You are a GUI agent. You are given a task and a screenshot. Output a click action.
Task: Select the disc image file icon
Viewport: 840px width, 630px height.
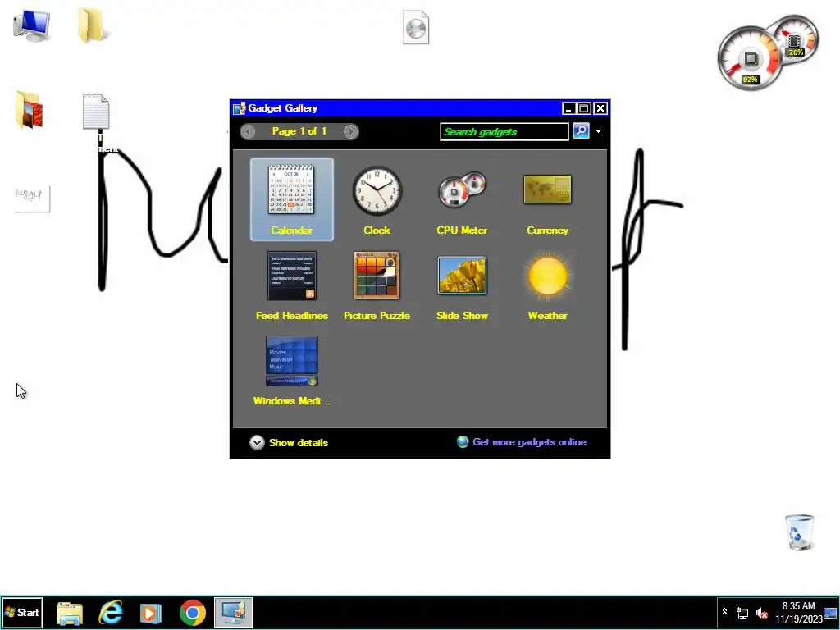(x=416, y=27)
